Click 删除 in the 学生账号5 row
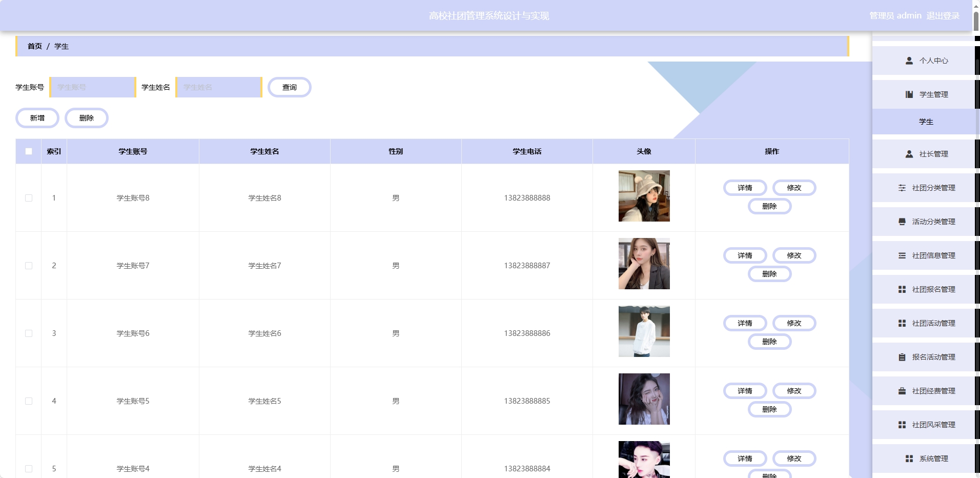 769,409
